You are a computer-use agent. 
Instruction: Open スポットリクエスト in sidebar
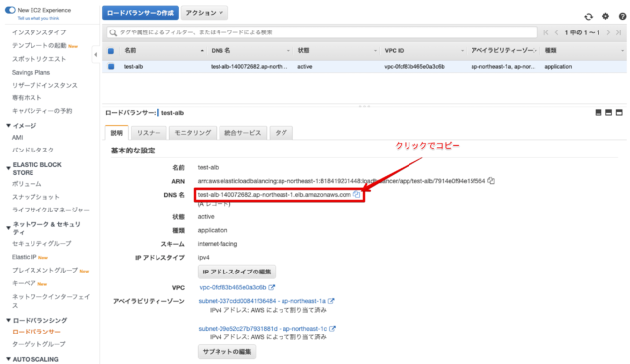pyautogui.click(x=39, y=59)
